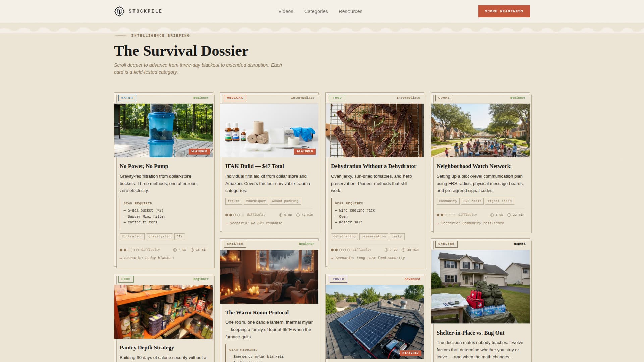Select the MEDICAL category badge

(235, 98)
